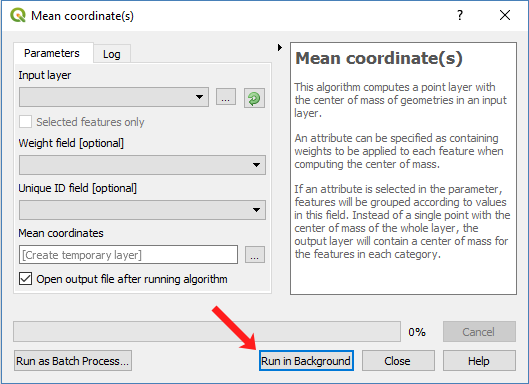Viewport: 529px width, 384px height.
Task: Open the Weight field dropdown
Action: (x=142, y=165)
